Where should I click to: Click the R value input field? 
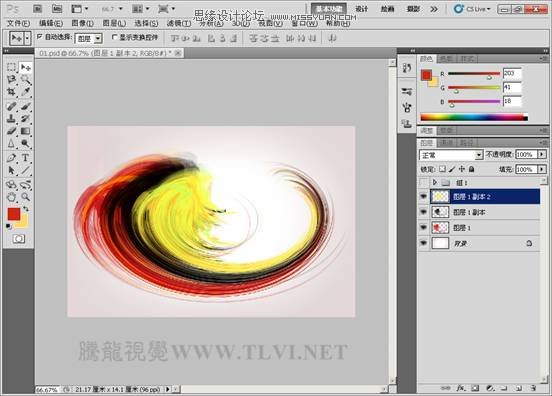tap(512, 73)
